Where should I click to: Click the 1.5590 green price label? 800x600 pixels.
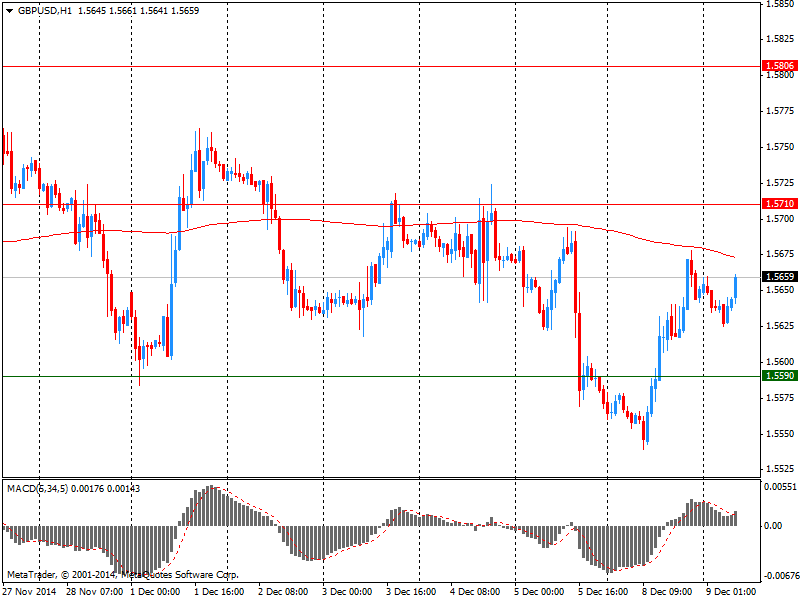780,376
